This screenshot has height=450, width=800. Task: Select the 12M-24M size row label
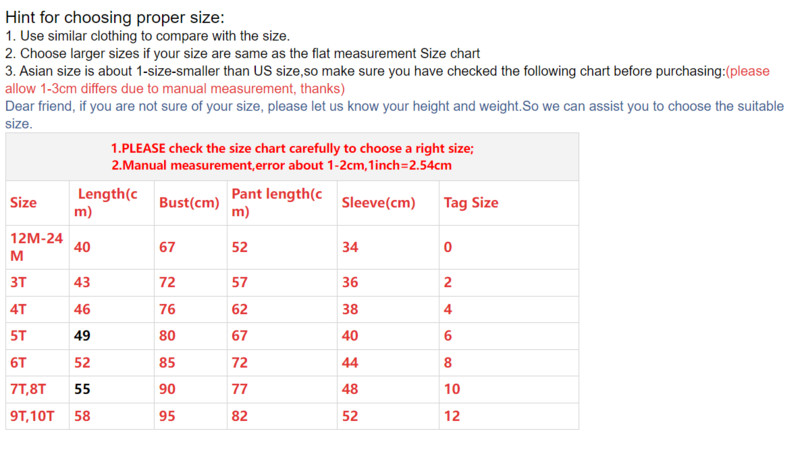(36, 247)
